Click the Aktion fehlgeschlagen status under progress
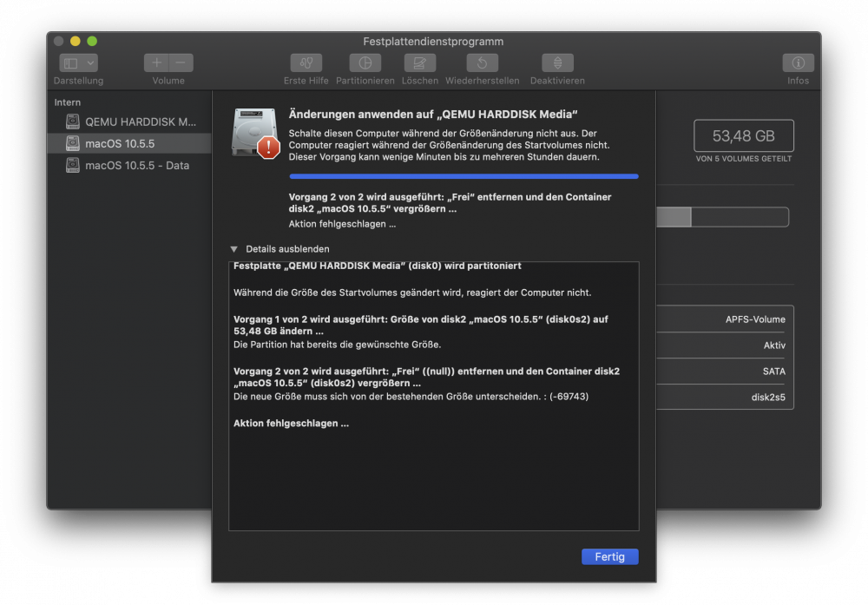Viewport: 868px width, 605px height. [342, 224]
